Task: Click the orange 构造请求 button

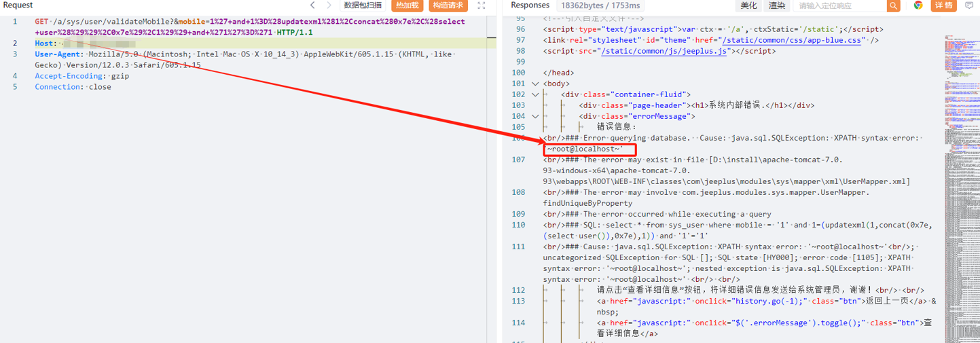Action: [x=448, y=5]
